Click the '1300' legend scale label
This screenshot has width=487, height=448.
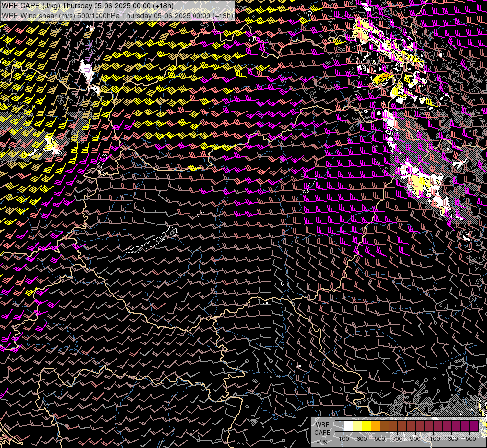tap(451, 439)
